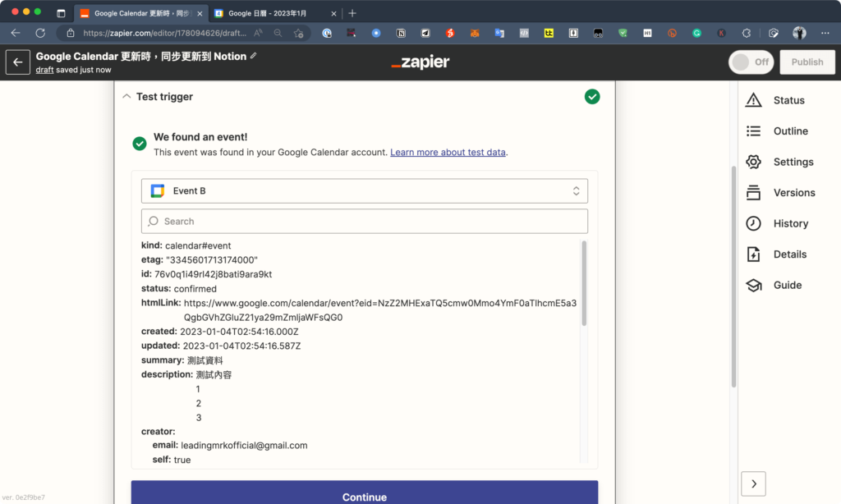
Task: Focus the Search field for test data
Action: (364, 222)
